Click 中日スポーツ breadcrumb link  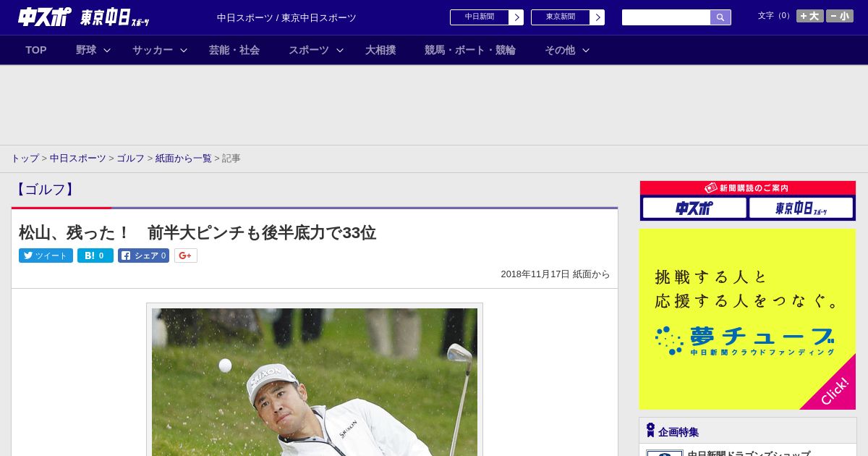coord(78,158)
